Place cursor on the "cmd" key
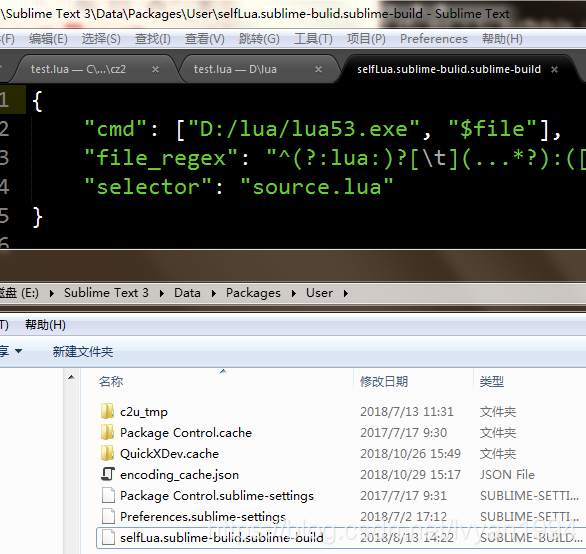 tap(115, 129)
